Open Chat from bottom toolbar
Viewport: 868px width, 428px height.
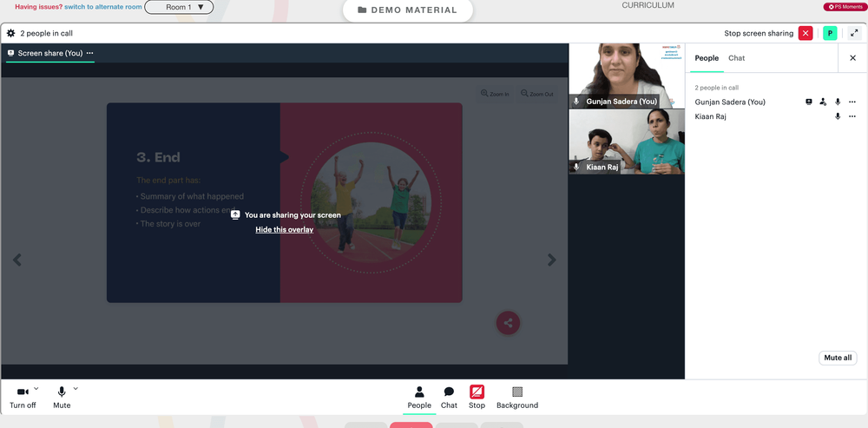click(449, 398)
